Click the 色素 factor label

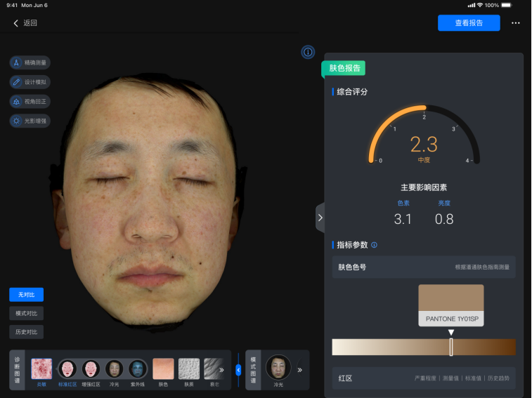(x=403, y=203)
